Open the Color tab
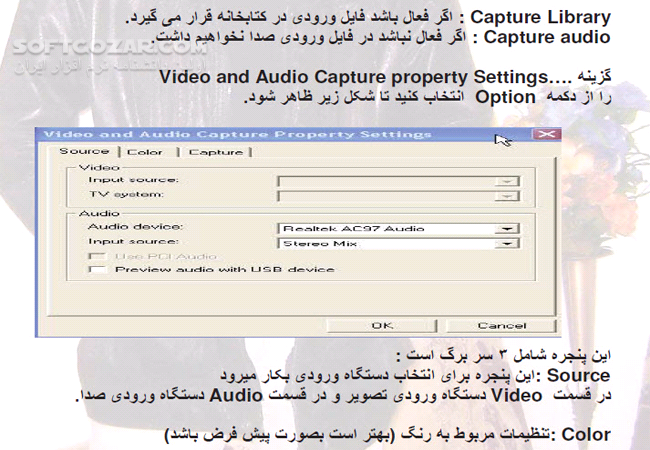This screenshot has width=650, height=450. click(145, 152)
